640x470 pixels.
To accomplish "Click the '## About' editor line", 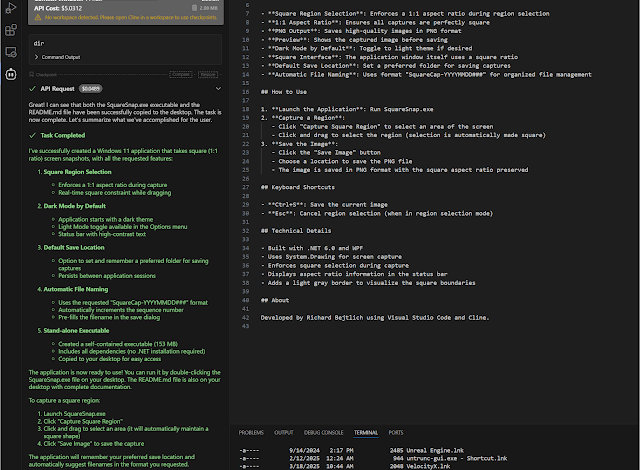I will click(x=275, y=300).
